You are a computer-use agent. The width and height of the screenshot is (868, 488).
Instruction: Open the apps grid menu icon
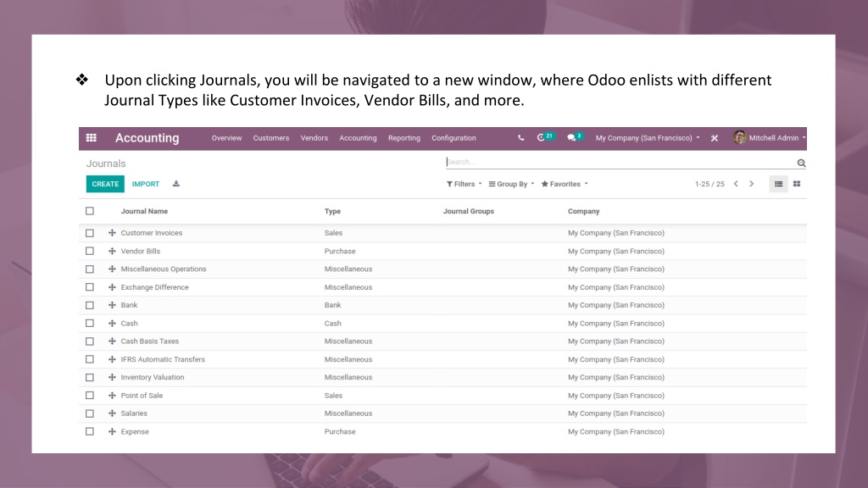point(92,138)
